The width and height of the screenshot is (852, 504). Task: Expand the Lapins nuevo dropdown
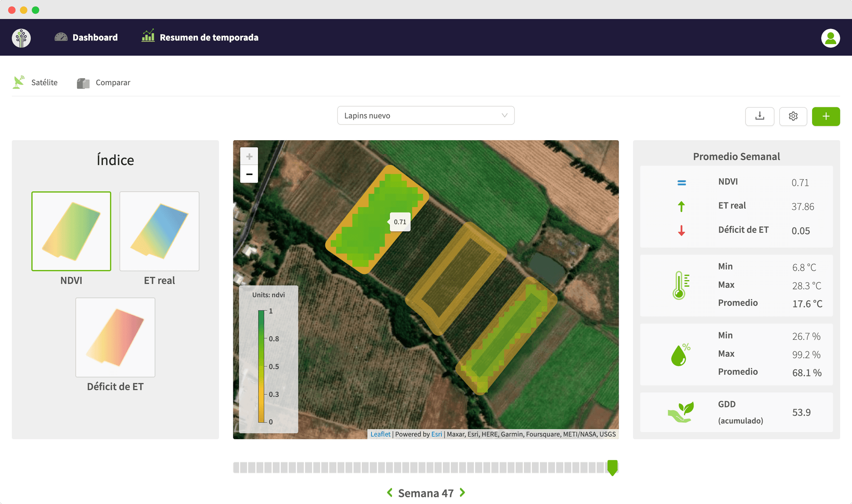pyautogui.click(x=426, y=116)
